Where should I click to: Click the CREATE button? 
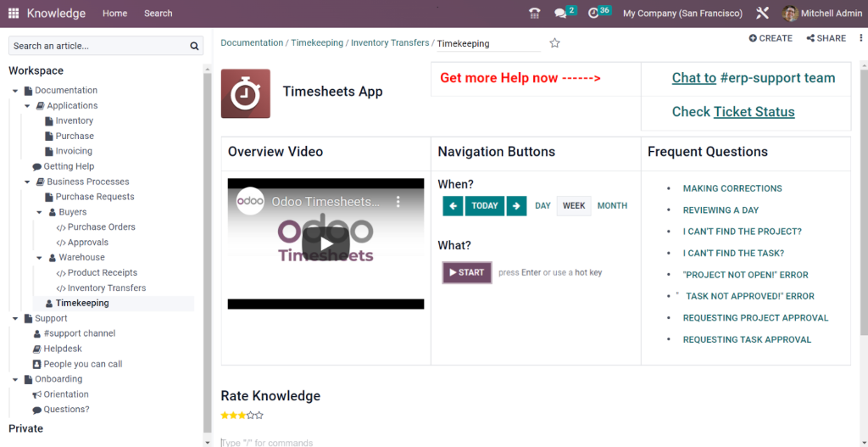771,38
